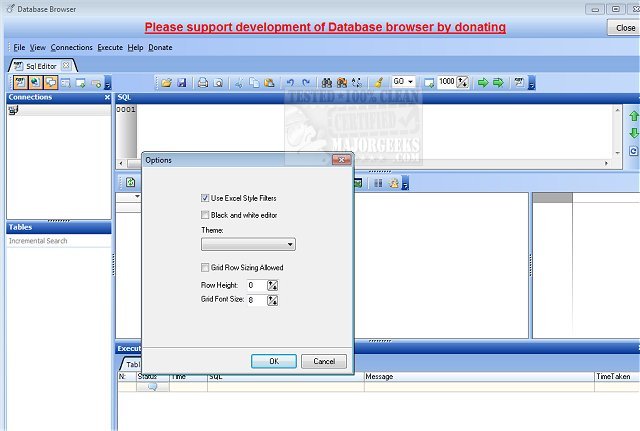Click the SQL window icon after green arrows
The image size is (640, 431).
(x=519, y=82)
